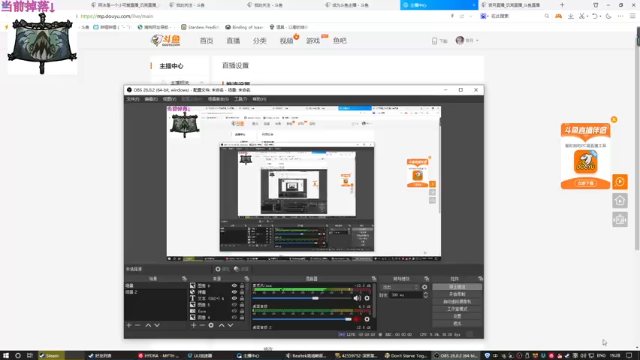Click the Douyu logo on webpage
Image resolution: width=640 pixels, height=360 pixels.
166,40
